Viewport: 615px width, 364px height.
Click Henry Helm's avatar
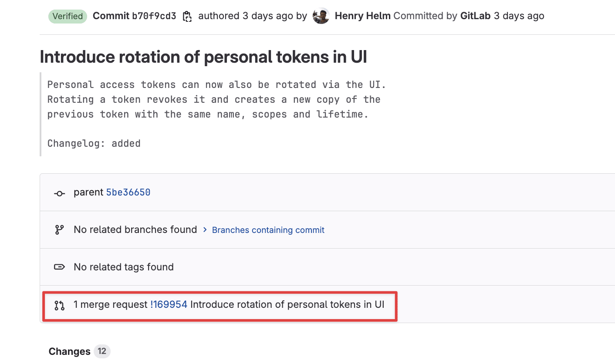pyautogui.click(x=321, y=16)
